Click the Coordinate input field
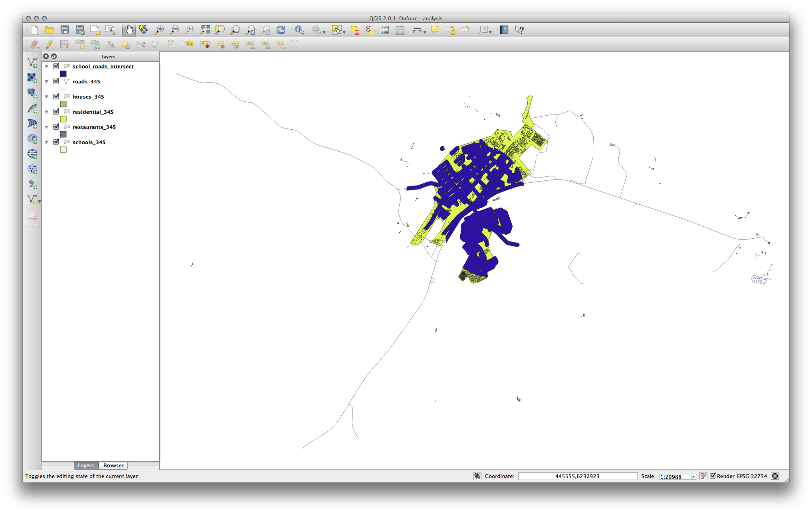812x514 pixels. pyautogui.click(x=577, y=476)
